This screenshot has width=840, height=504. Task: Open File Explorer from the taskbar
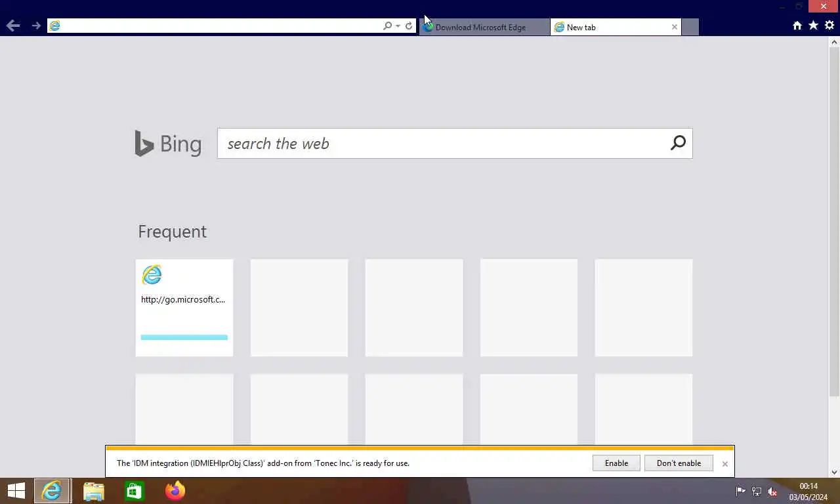[x=93, y=491]
